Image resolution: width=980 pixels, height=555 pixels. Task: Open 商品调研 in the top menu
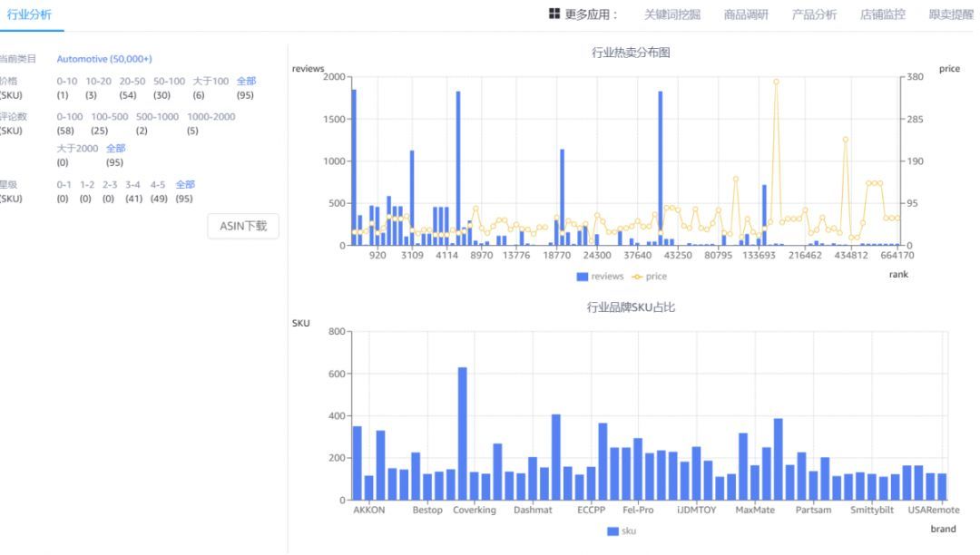(x=746, y=15)
